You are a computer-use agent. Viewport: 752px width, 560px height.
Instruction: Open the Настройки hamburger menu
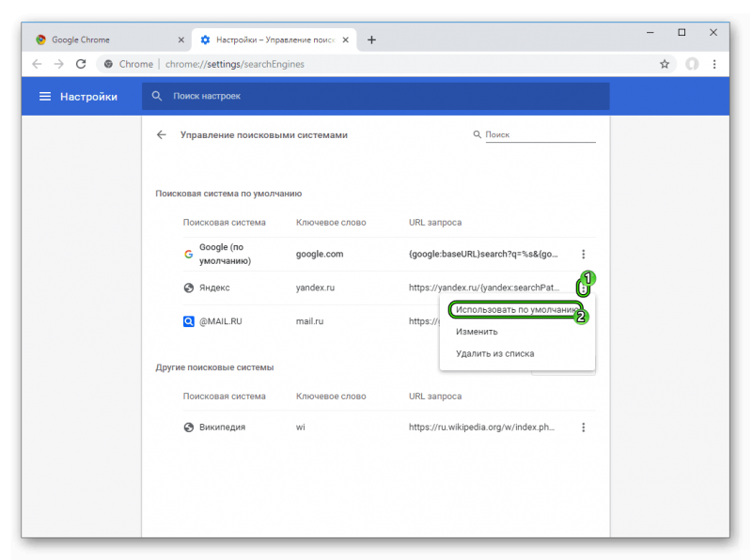[44, 97]
